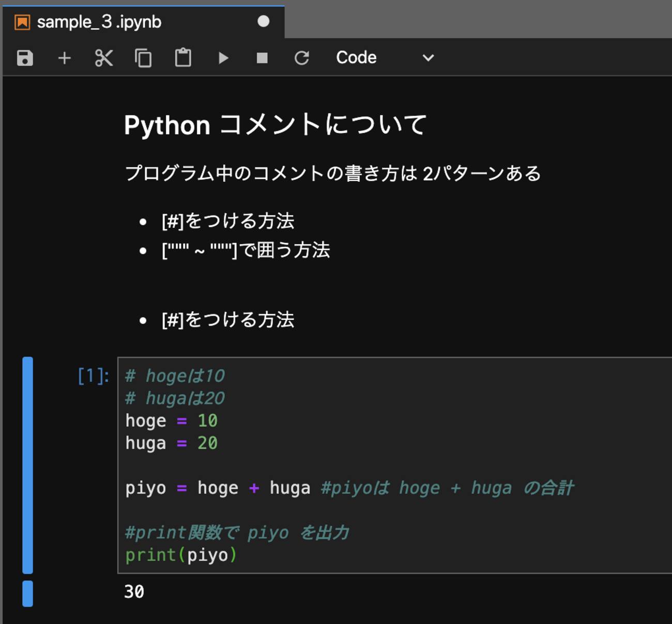
Task: Save the notebook with the floppy disk icon
Action: [25, 58]
